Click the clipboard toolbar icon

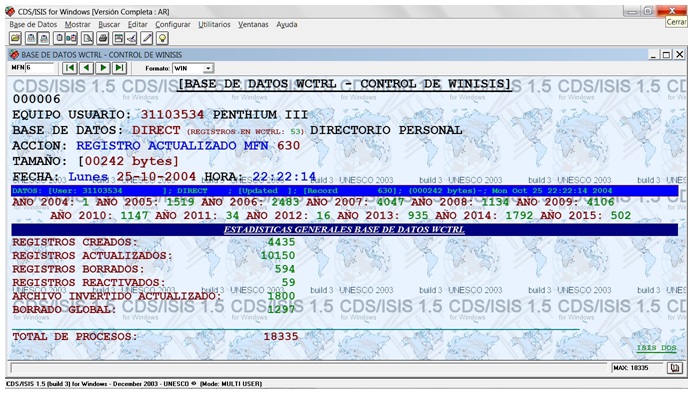point(59,39)
